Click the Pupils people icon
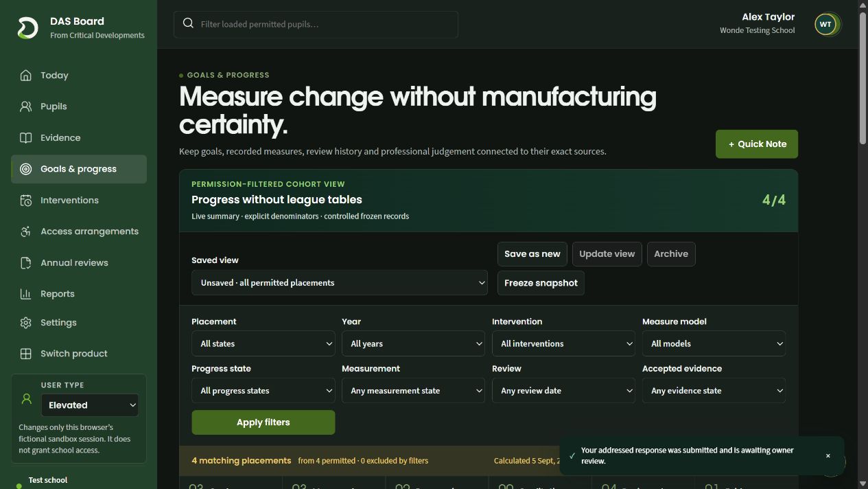 tap(25, 106)
